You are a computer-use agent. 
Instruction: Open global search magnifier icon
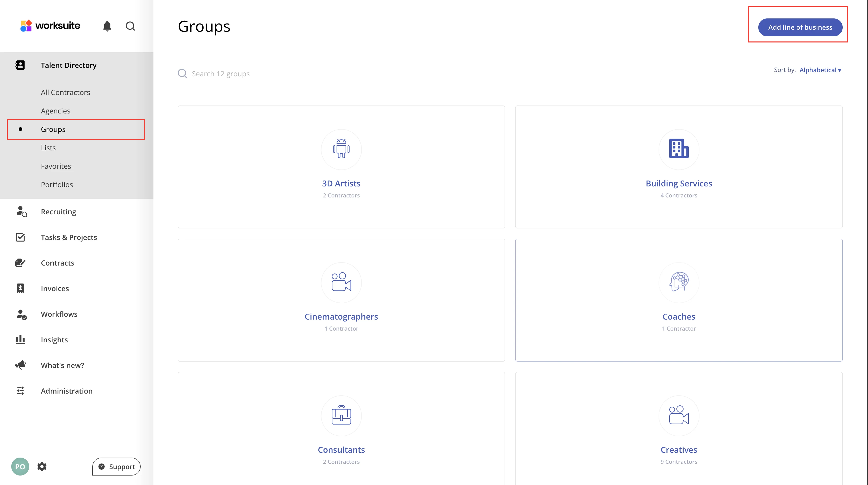point(130,26)
